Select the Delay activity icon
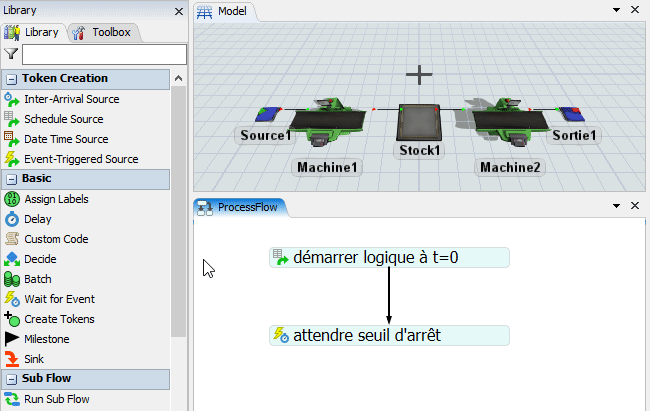The height and width of the screenshot is (411, 650). (12, 219)
